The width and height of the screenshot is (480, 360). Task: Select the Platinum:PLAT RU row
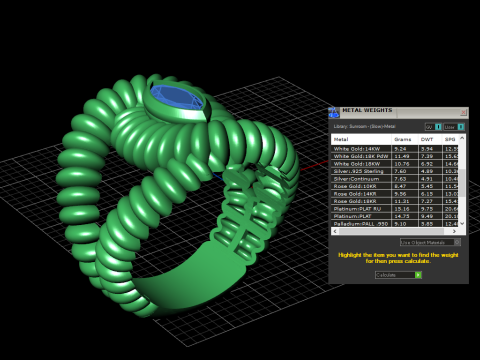(x=395, y=209)
